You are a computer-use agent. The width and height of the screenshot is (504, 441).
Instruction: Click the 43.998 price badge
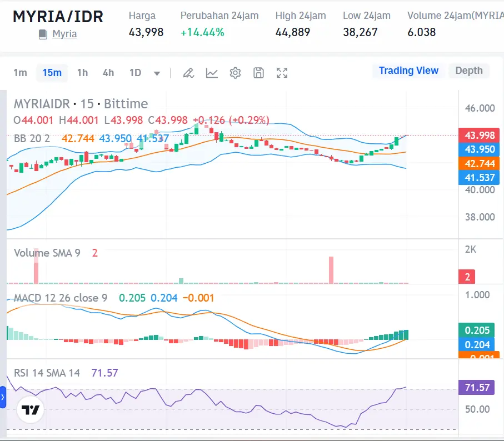pos(479,134)
